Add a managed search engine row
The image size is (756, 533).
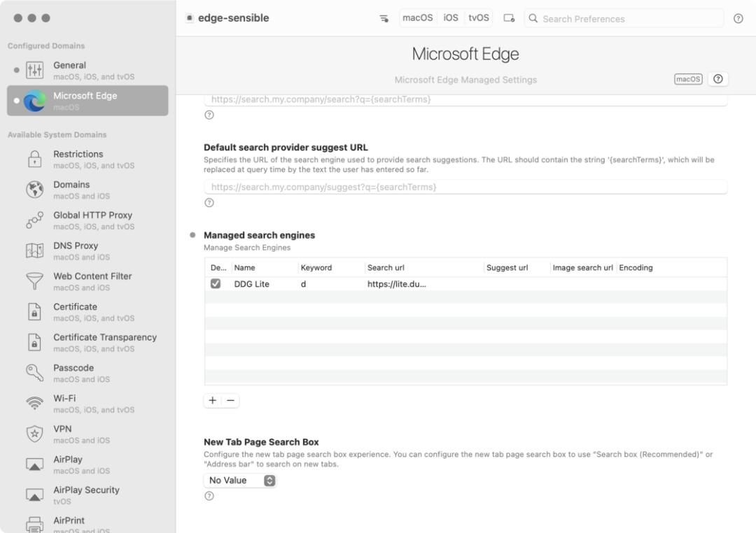click(x=213, y=401)
